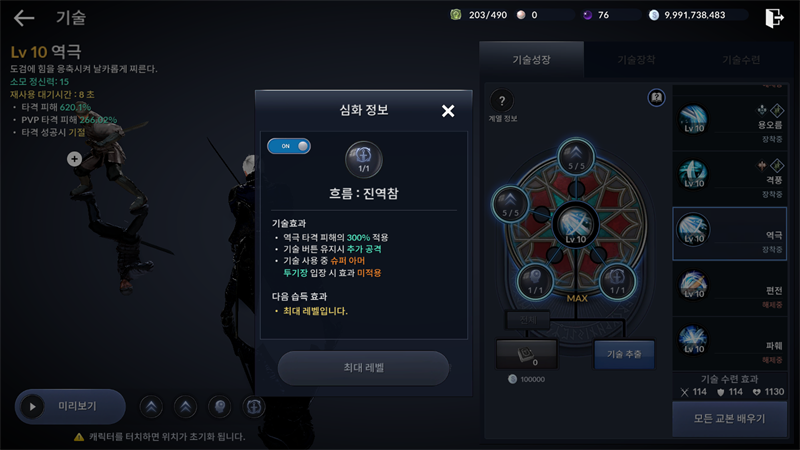Open the 계열 정보 question mark icon
800x450 pixels.
(x=502, y=101)
